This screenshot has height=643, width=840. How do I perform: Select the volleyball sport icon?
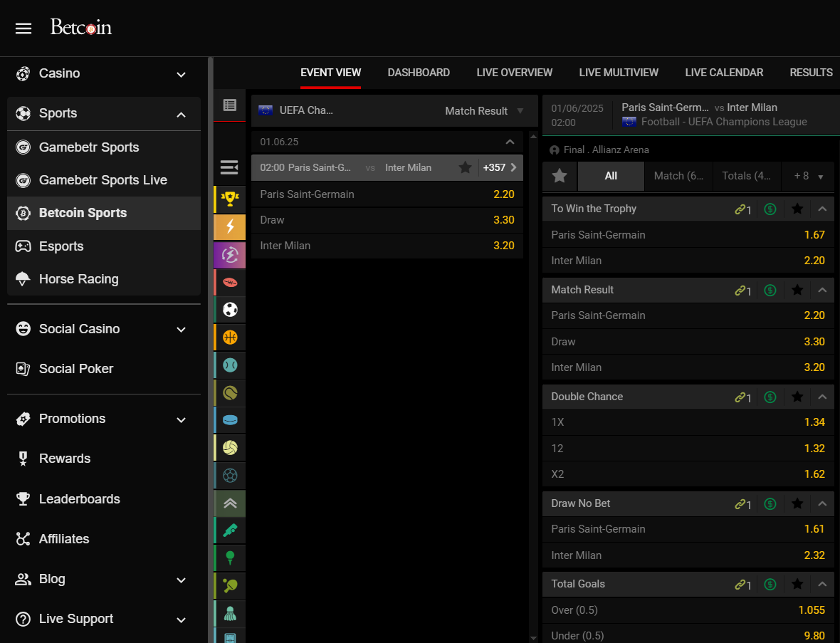230,448
